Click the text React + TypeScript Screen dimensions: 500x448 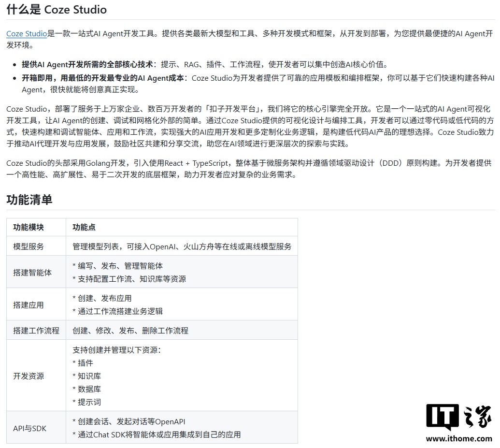pyautogui.click(x=197, y=163)
